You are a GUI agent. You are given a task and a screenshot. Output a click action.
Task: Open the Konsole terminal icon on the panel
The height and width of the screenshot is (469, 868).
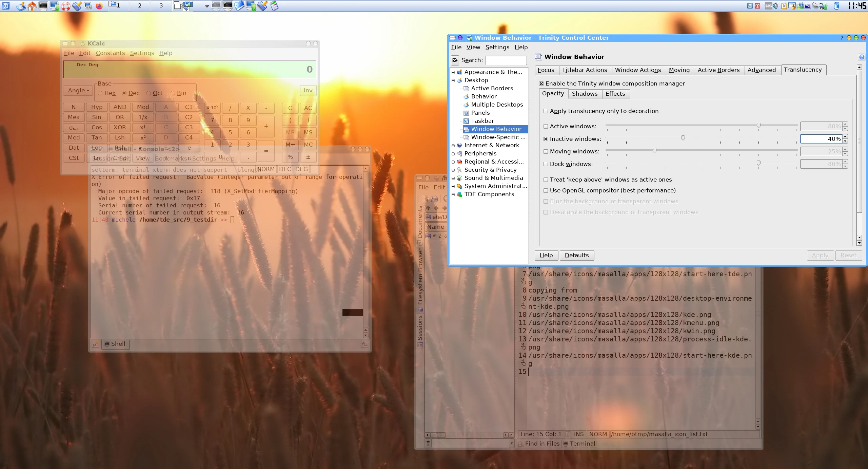(x=43, y=6)
